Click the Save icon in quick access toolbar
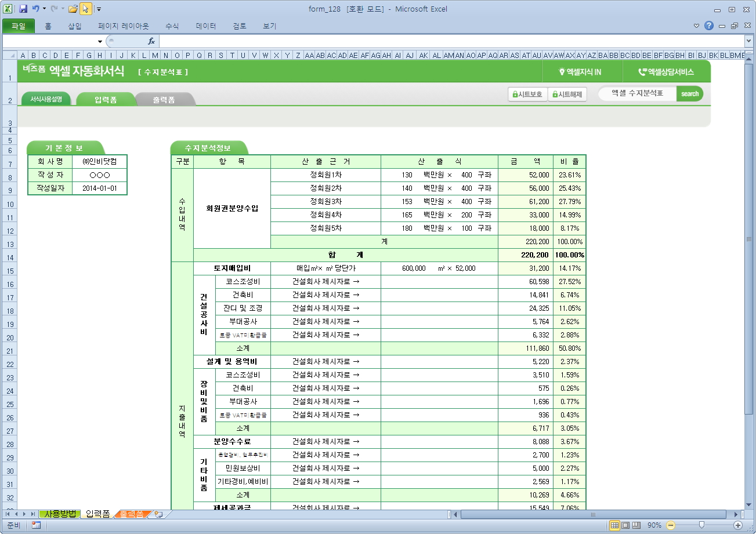Image resolution: width=756 pixels, height=534 pixels. pos(23,9)
